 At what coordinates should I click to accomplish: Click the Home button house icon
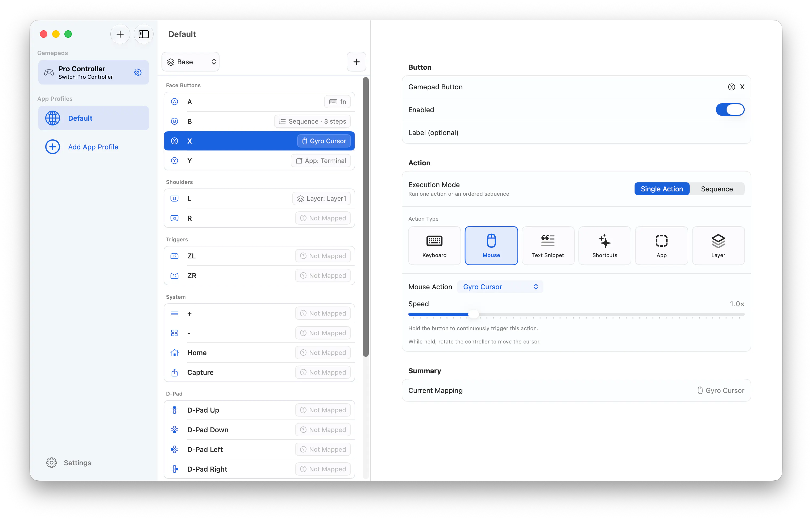(x=174, y=353)
